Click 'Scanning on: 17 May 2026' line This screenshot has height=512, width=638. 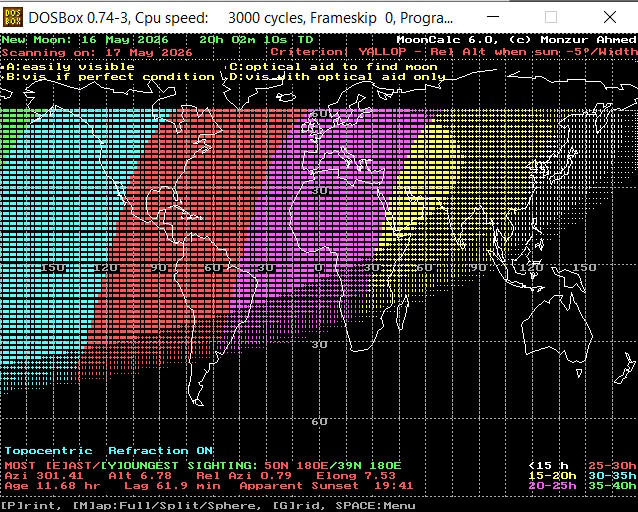coord(97,53)
